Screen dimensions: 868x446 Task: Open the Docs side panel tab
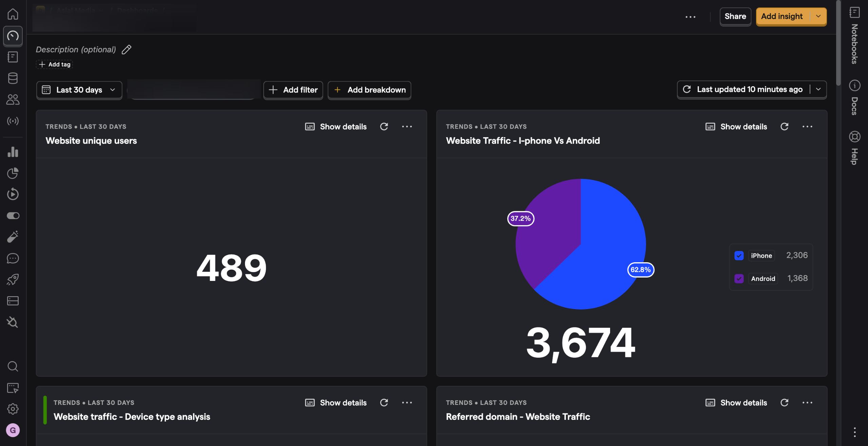(x=854, y=99)
